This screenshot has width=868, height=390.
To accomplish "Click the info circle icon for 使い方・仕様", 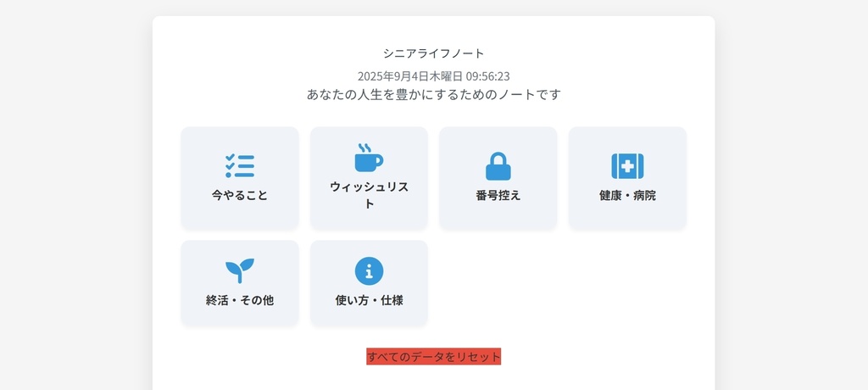I will coord(369,271).
